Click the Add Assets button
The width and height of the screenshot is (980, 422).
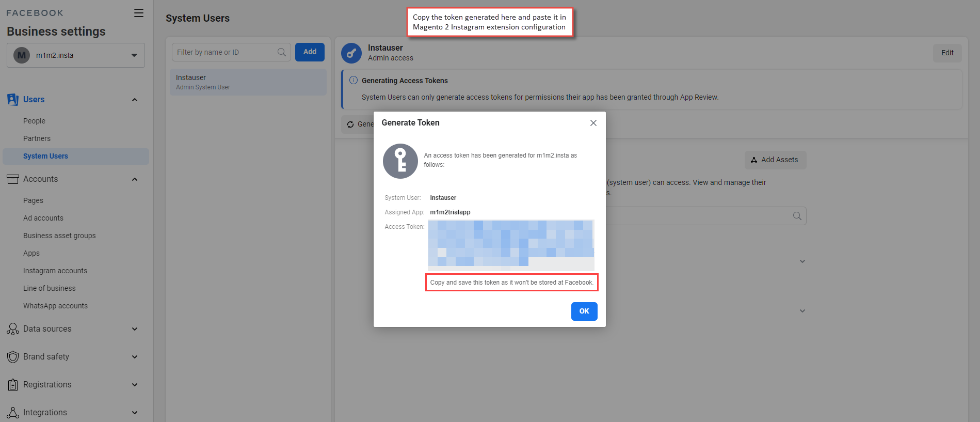[x=775, y=160]
